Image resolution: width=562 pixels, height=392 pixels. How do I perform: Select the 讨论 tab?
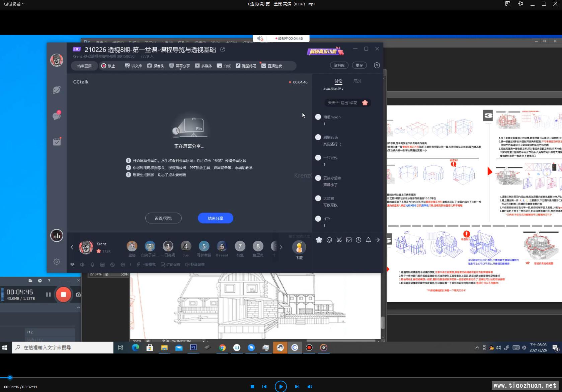pyautogui.click(x=338, y=81)
